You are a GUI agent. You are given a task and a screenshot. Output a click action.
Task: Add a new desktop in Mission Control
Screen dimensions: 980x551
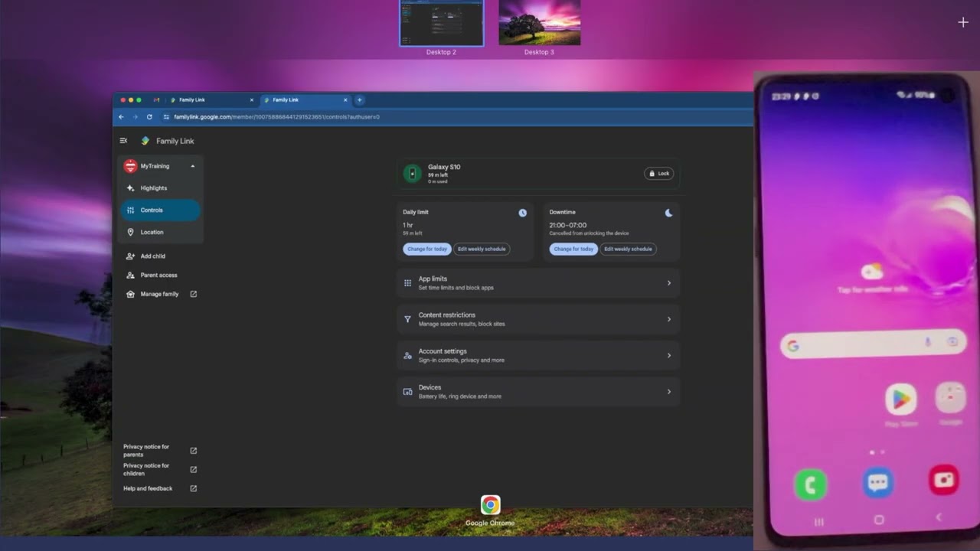[x=963, y=22]
